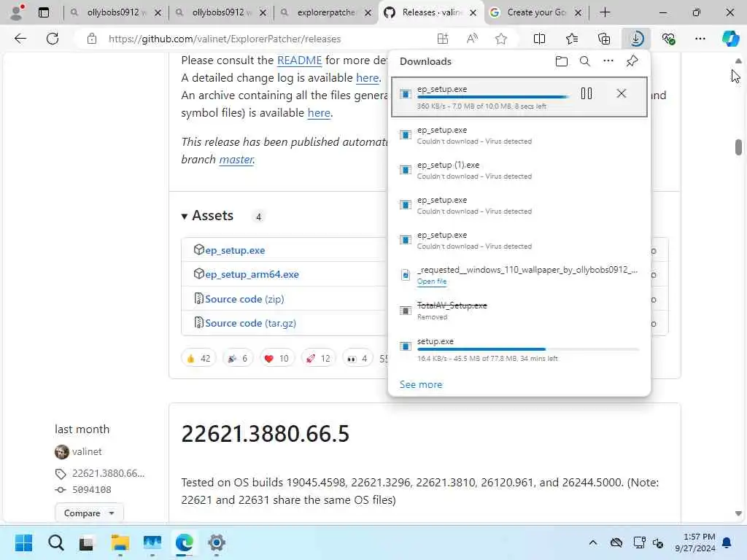Viewport: 747px width, 560px height.
Task: Add this page to favorites star
Action: [500, 39]
